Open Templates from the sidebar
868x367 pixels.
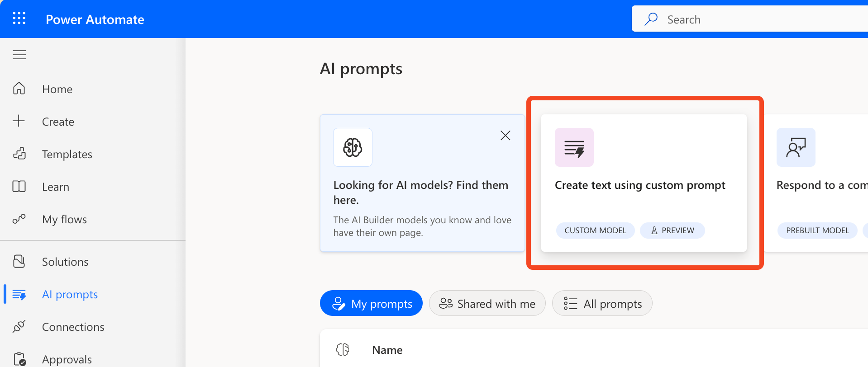coord(67,154)
